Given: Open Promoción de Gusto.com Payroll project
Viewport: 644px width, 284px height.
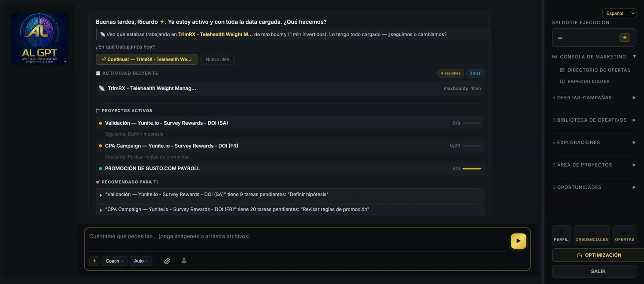Looking at the screenshot, I should click(x=290, y=168).
